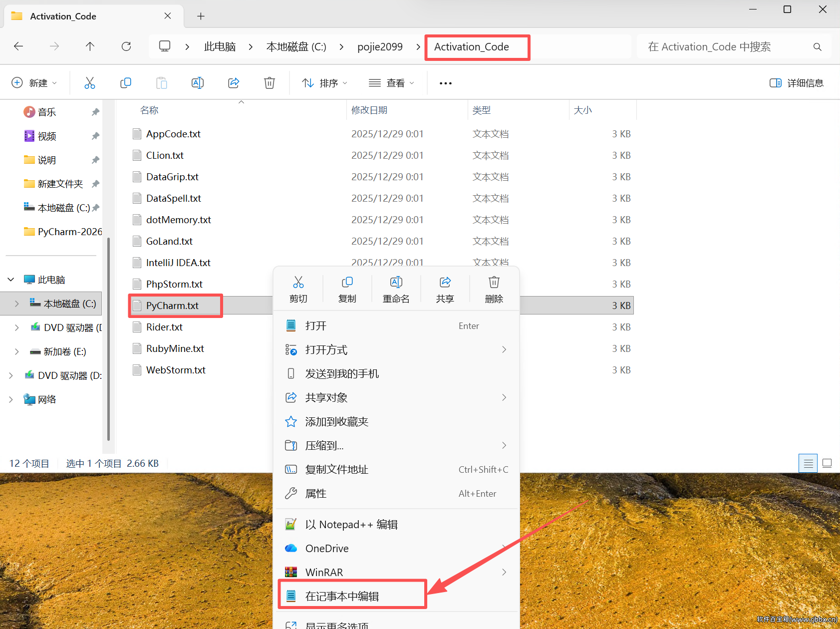Choose 删除 in the context menu
Image resolution: width=840 pixels, height=629 pixels.
(x=494, y=290)
